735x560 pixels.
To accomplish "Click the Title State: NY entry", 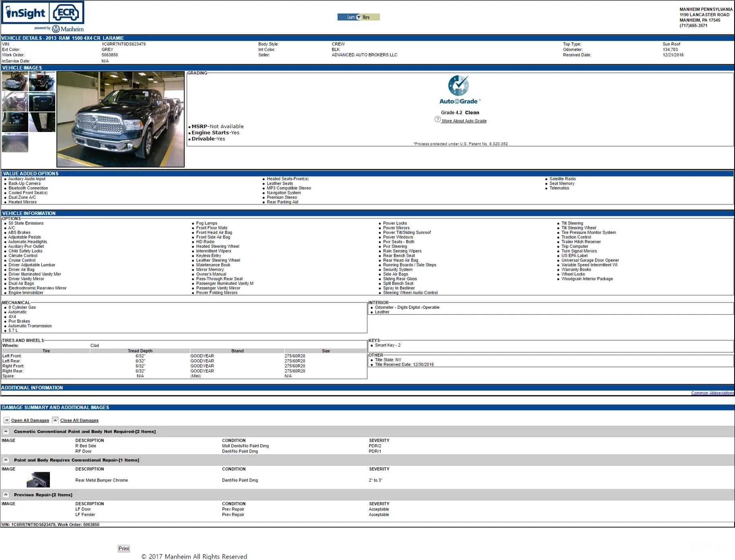I will point(388,360).
